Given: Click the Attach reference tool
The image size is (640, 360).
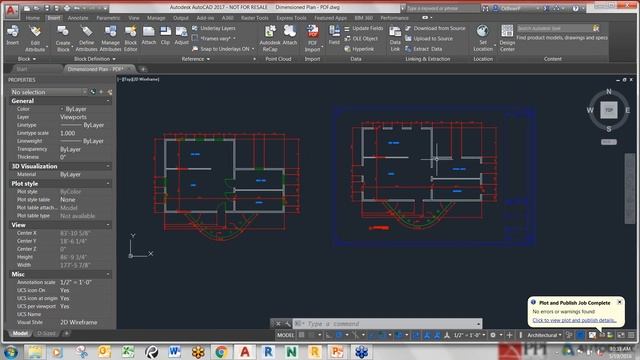Looking at the screenshot, I should pos(149,35).
